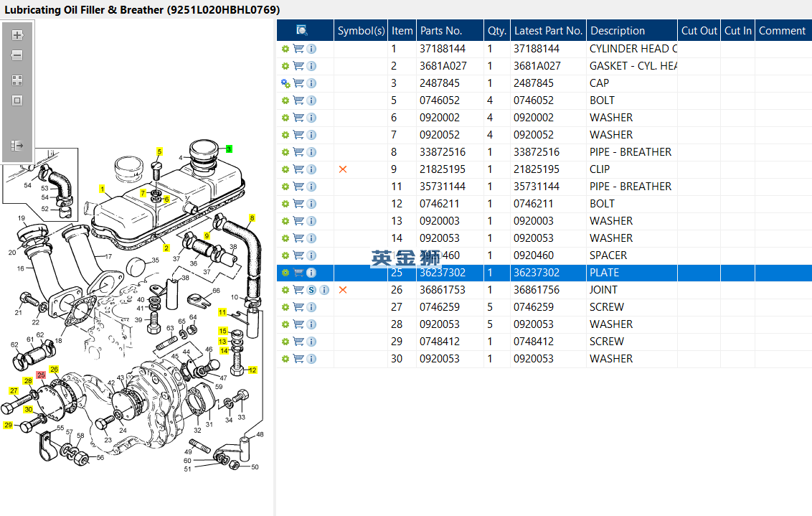
Task: Click gear icon for item 13 WASHER
Action: [285, 221]
